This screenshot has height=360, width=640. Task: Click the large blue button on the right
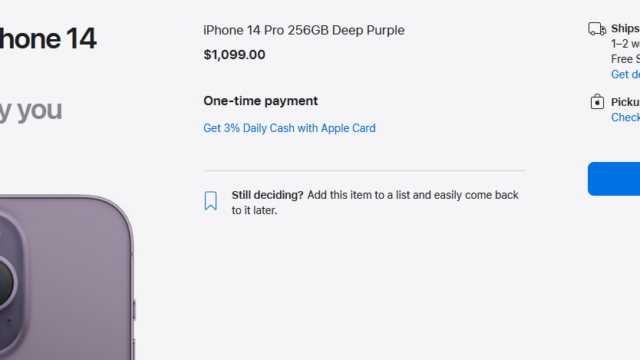[x=614, y=179]
